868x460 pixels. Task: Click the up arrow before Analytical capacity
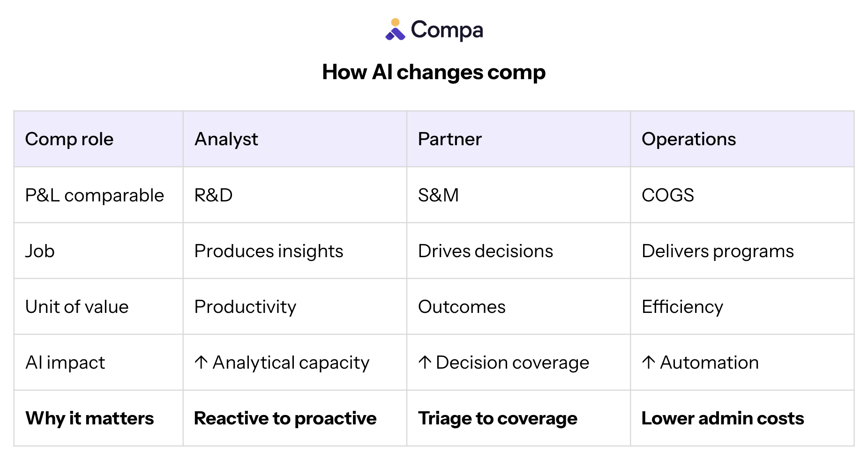(x=201, y=362)
